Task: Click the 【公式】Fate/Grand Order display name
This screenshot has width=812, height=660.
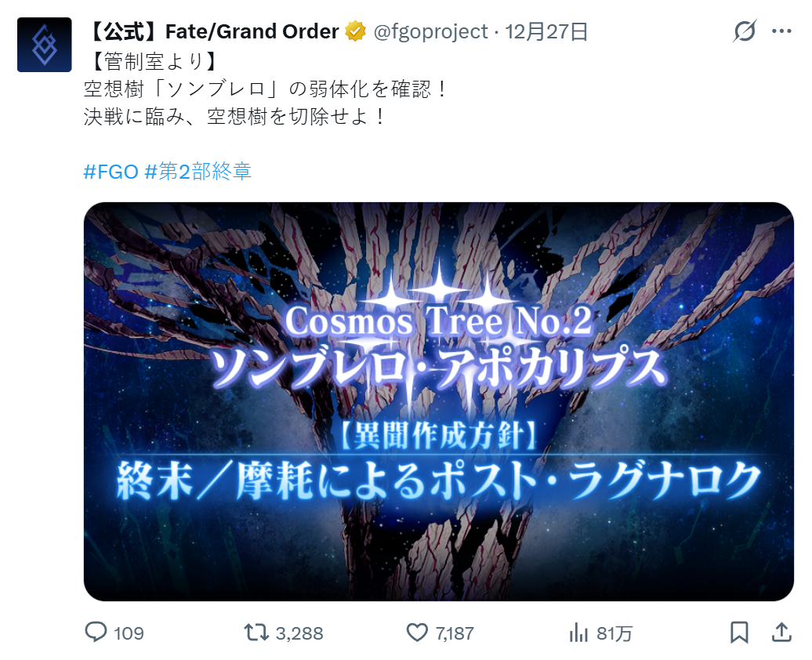Action: click(x=212, y=31)
